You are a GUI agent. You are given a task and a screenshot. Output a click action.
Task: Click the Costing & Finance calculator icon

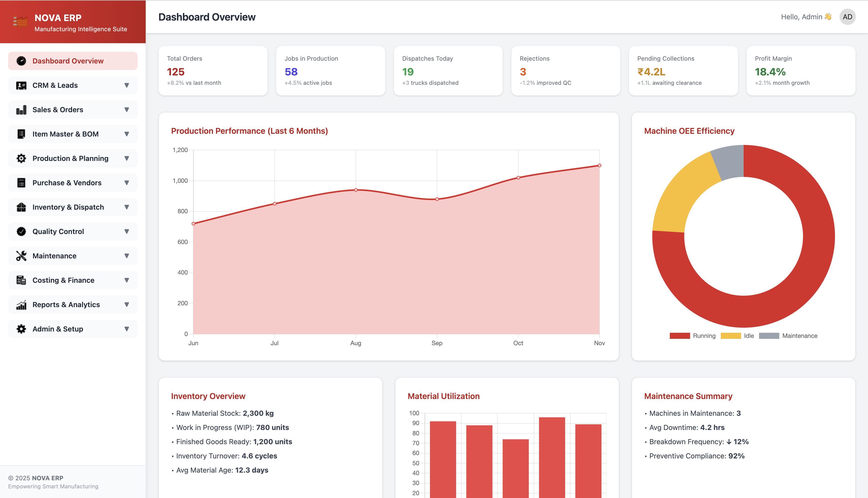(21, 280)
